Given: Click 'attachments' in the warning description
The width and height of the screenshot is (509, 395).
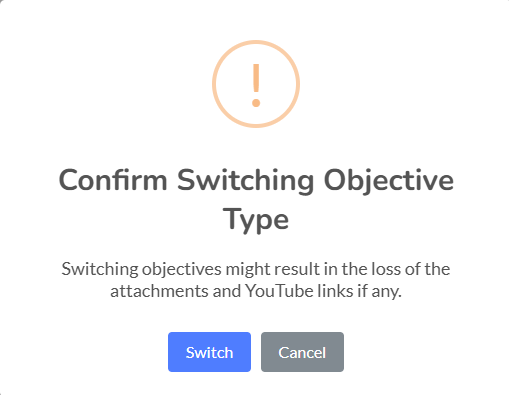Looking at the screenshot, I should [159, 291].
